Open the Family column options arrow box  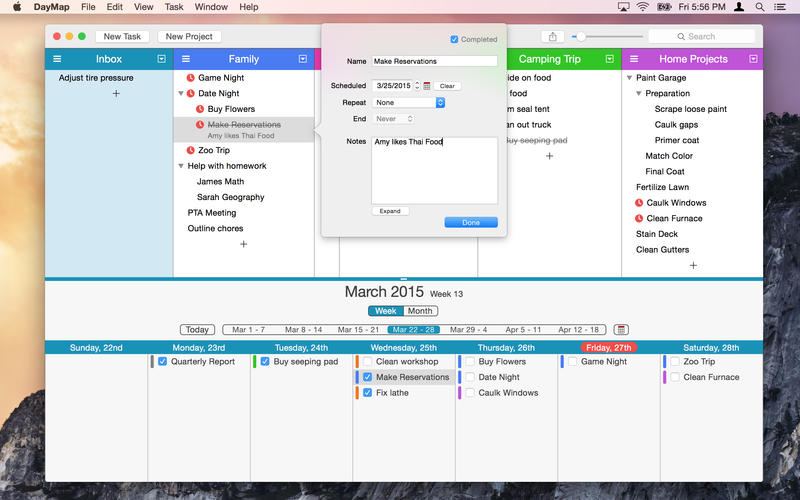pyautogui.click(x=303, y=59)
